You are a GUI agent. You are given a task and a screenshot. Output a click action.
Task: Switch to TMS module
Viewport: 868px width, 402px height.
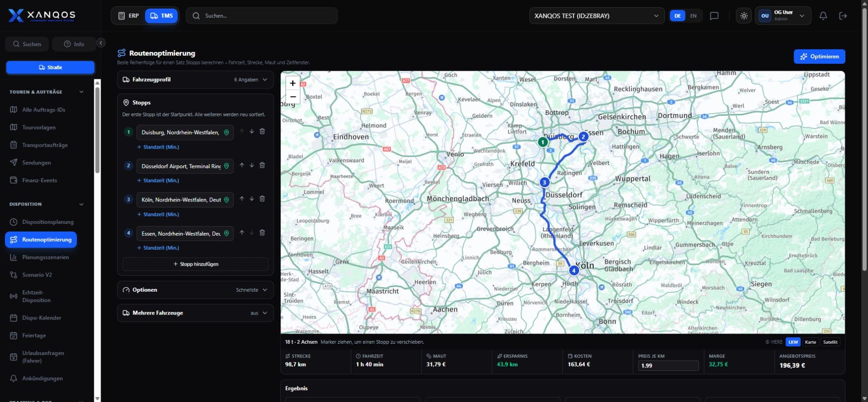coord(162,16)
